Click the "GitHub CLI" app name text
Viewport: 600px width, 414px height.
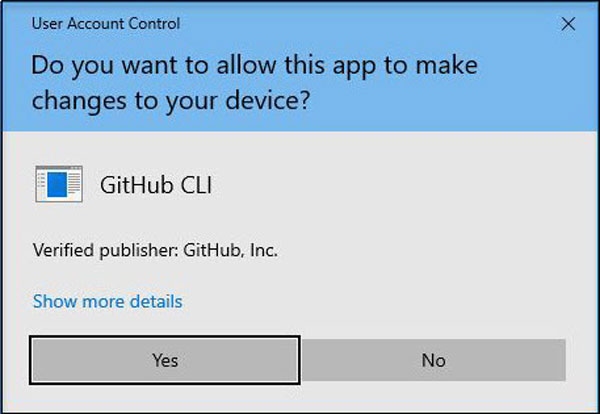(x=156, y=185)
